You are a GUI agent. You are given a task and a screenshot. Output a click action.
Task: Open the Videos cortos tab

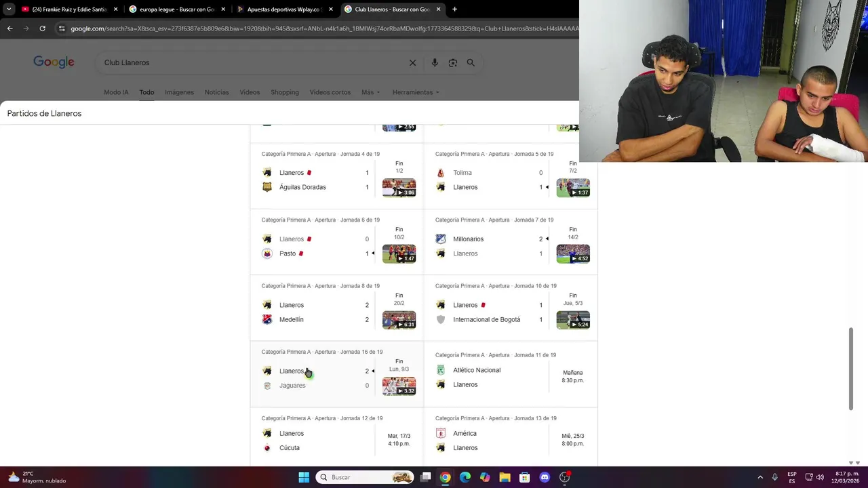tap(330, 92)
